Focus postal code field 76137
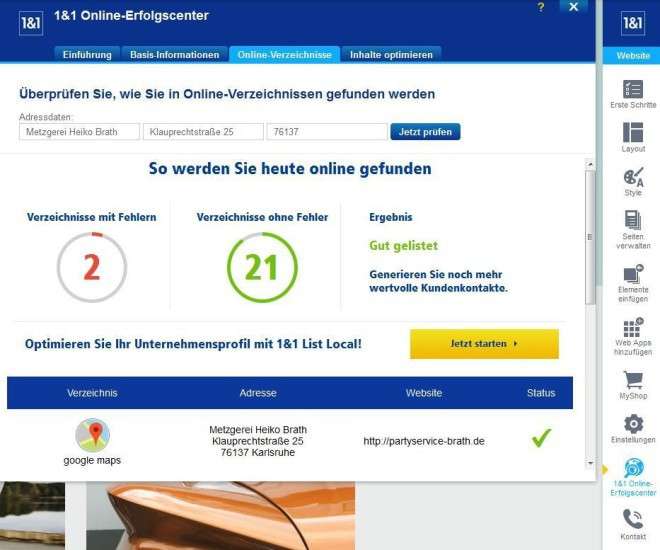The height and width of the screenshot is (550, 660). point(327,132)
